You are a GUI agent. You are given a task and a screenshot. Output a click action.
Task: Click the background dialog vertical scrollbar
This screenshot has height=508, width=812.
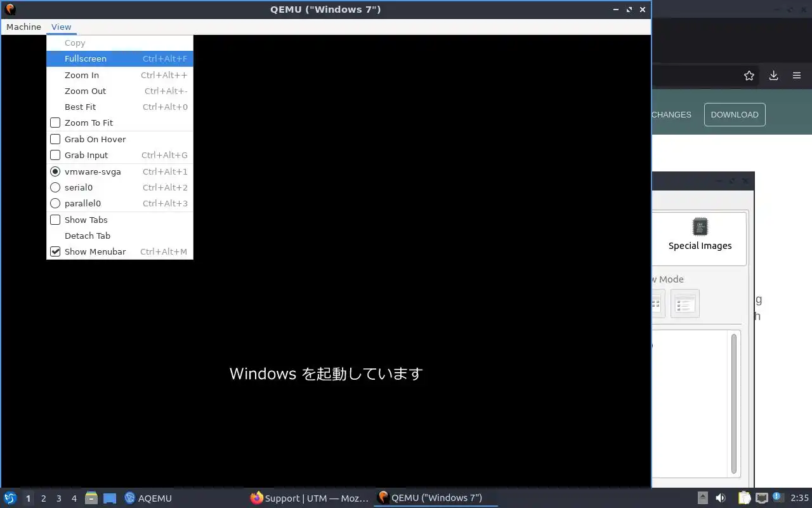[734, 404]
